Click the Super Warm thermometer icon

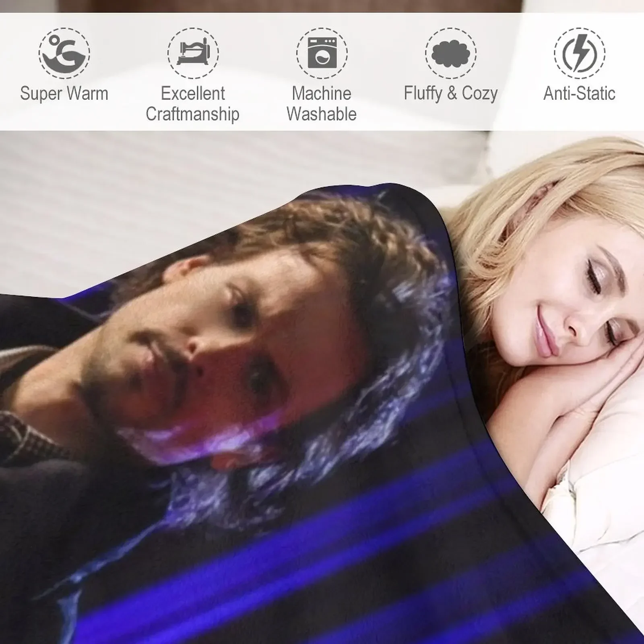pos(64,53)
